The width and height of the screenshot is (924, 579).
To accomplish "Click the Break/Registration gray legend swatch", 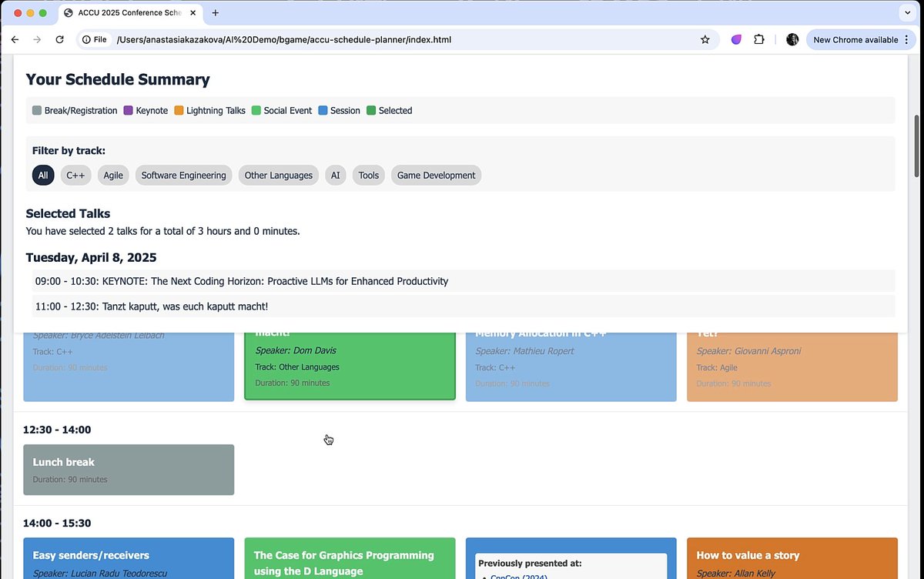I will pyautogui.click(x=37, y=111).
